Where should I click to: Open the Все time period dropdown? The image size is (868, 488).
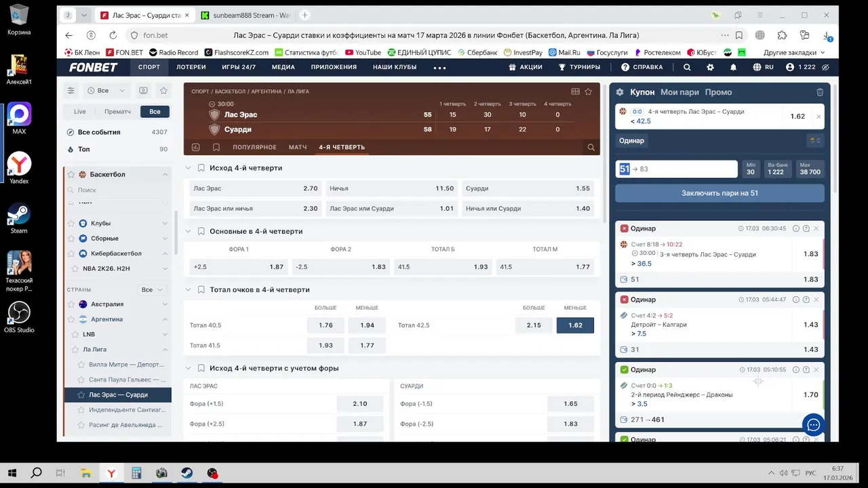(x=107, y=90)
